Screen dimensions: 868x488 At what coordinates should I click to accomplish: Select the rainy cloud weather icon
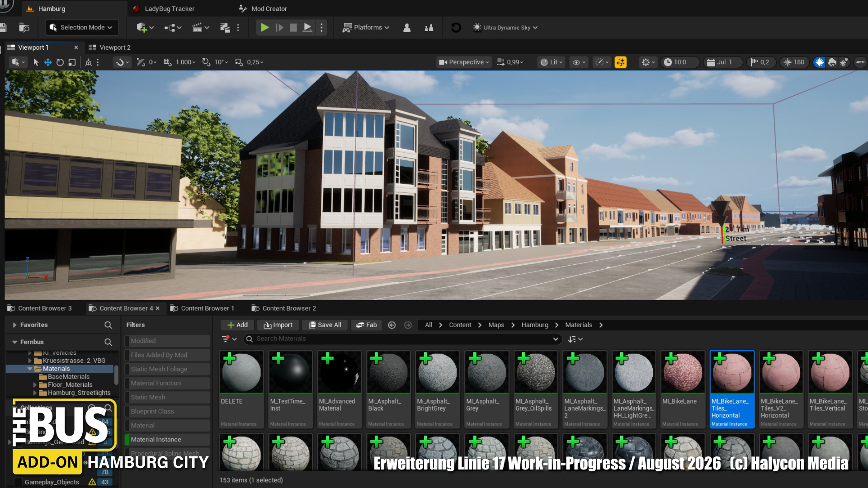(832, 62)
